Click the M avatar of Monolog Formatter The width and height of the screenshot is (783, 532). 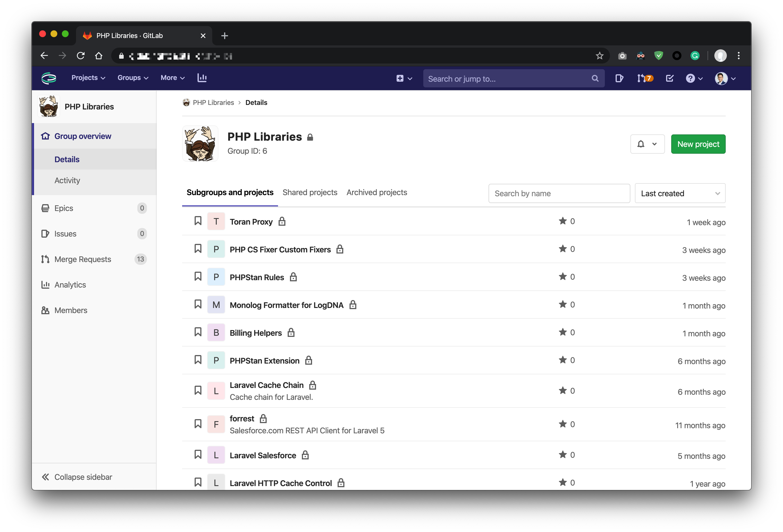(216, 305)
